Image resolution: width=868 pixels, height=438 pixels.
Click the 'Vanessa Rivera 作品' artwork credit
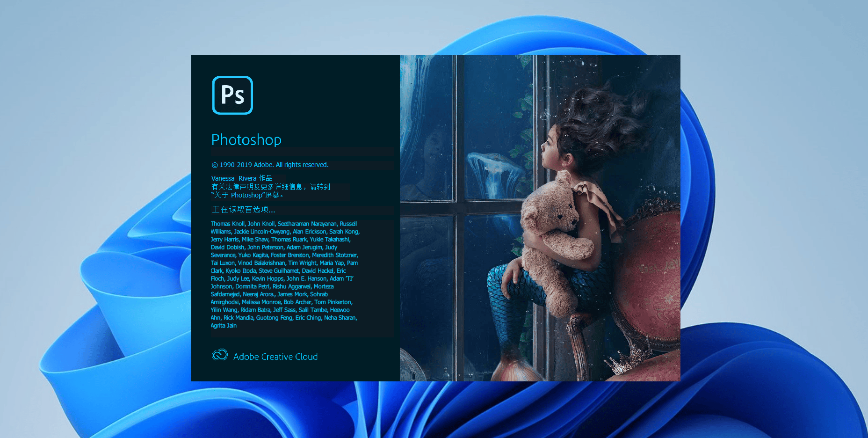coord(242,178)
